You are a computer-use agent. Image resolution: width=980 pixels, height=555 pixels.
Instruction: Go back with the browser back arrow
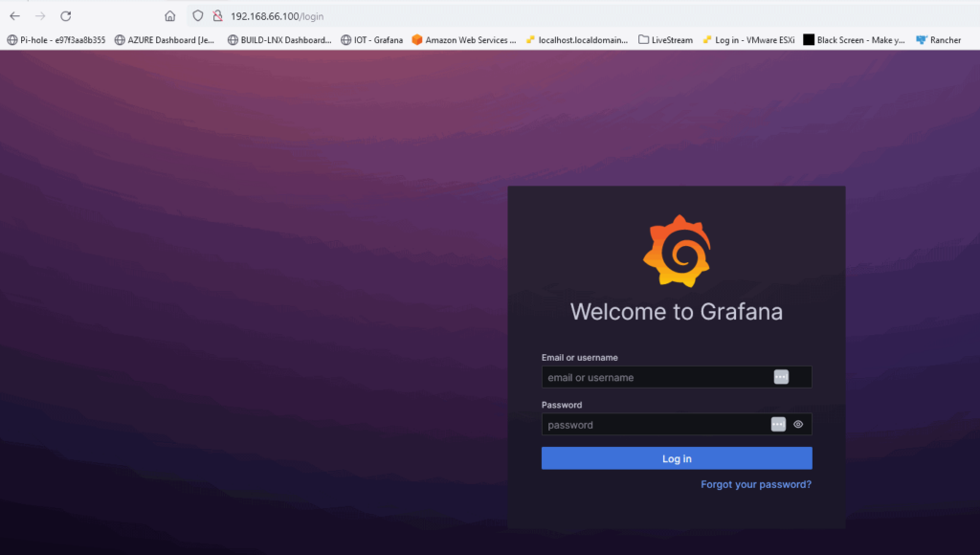point(15,16)
